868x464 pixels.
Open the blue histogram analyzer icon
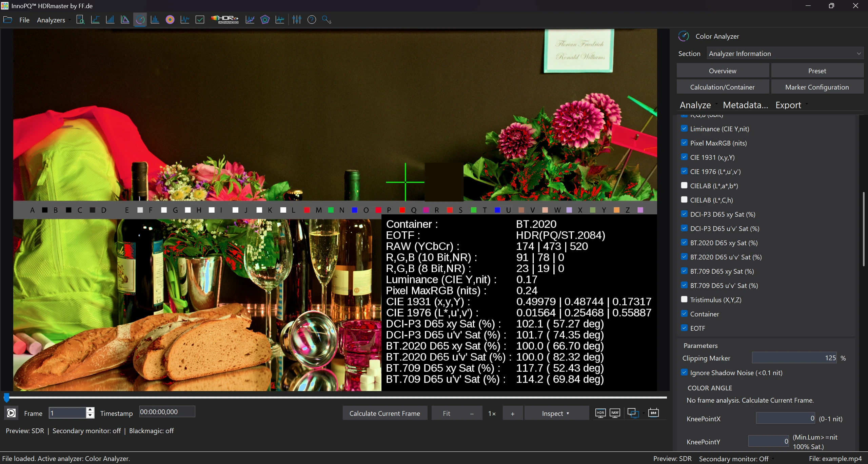coord(155,20)
